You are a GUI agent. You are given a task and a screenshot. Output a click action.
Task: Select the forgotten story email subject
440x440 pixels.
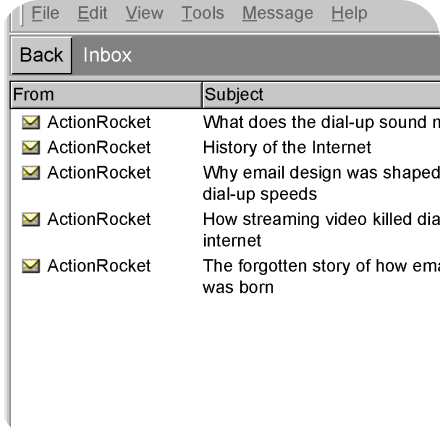tap(321, 276)
